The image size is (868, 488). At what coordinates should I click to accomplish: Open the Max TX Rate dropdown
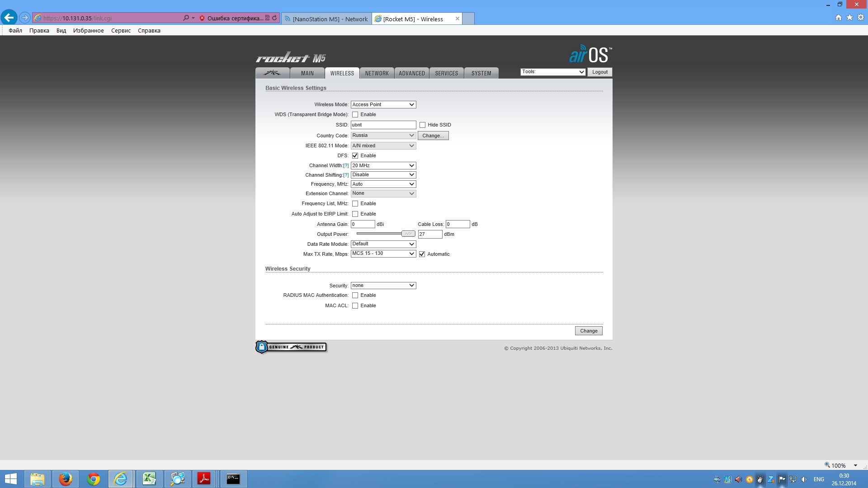(383, 253)
